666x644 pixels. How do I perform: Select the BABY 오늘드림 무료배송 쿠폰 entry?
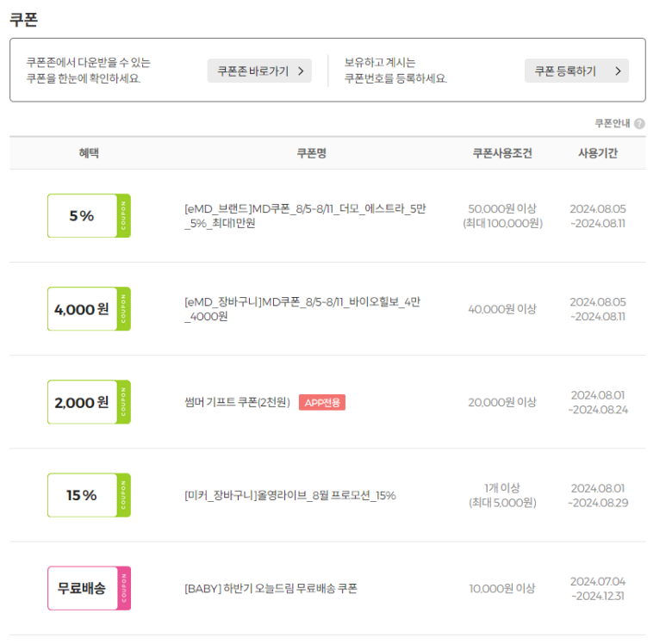(271, 588)
